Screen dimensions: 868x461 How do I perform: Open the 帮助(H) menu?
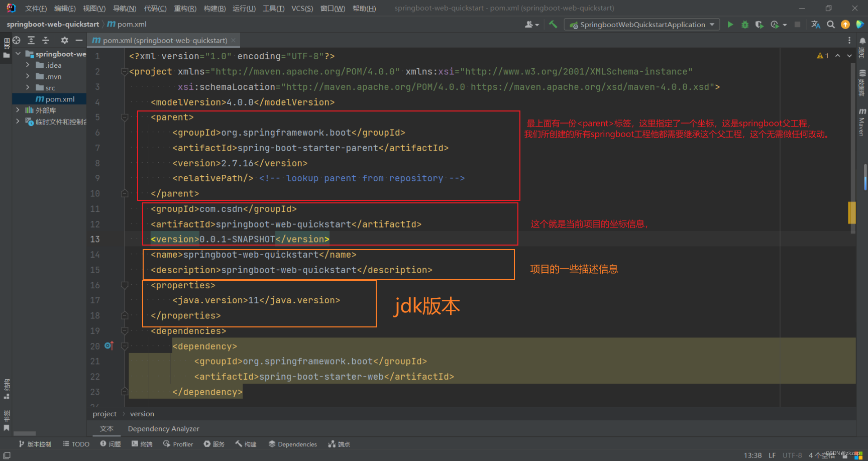pyautogui.click(x=364, y=8)
